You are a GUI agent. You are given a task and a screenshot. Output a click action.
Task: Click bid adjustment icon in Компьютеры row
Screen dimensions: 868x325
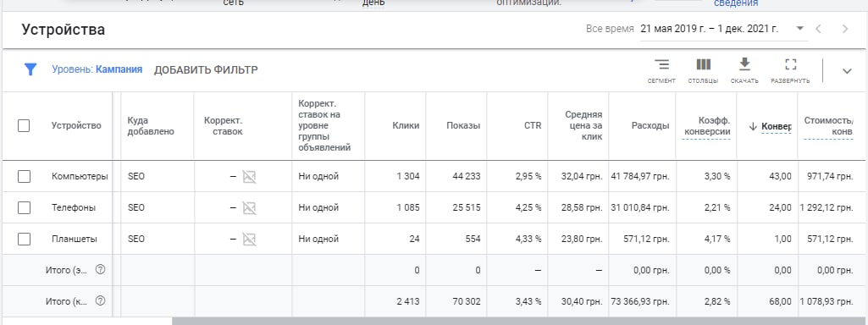click(x=249, y=177)
